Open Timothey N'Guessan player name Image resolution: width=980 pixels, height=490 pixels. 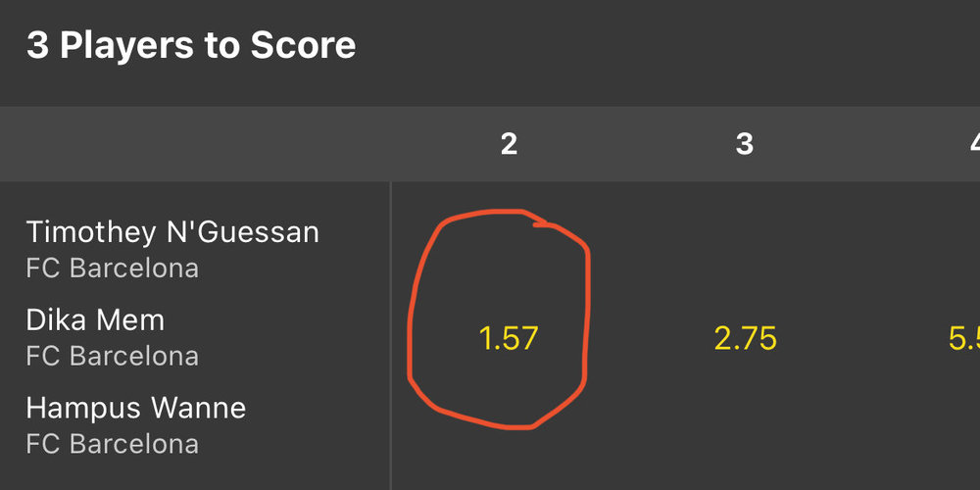click(x=172, y=232)
